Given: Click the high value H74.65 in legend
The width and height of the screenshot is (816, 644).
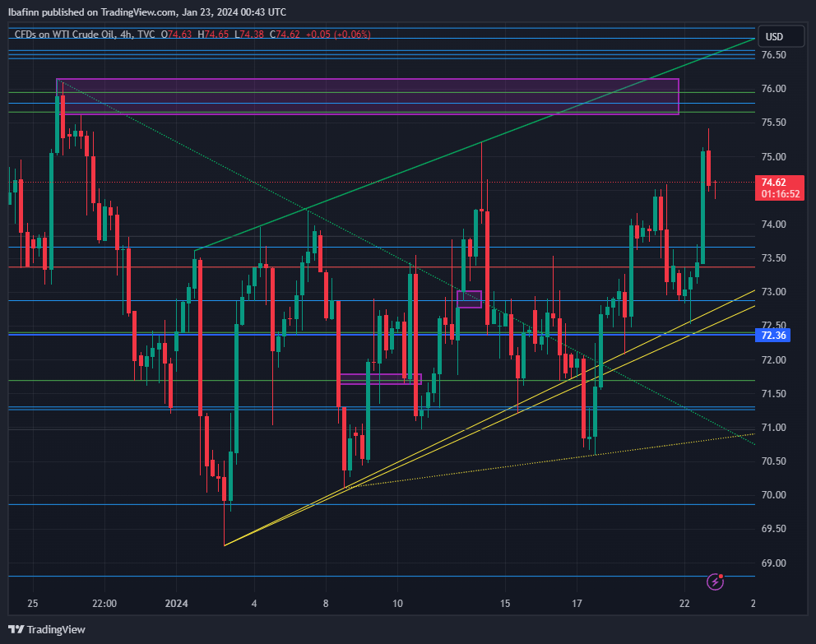Looking at the screenshot, I should [x=216, y=35].
